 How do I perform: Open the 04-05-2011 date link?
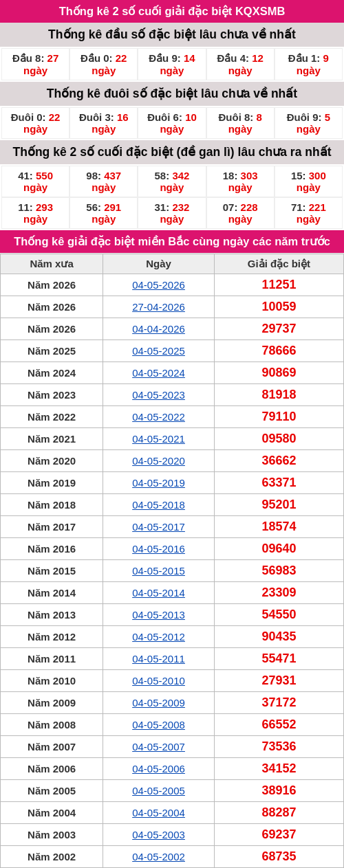[x=158, y=659]
